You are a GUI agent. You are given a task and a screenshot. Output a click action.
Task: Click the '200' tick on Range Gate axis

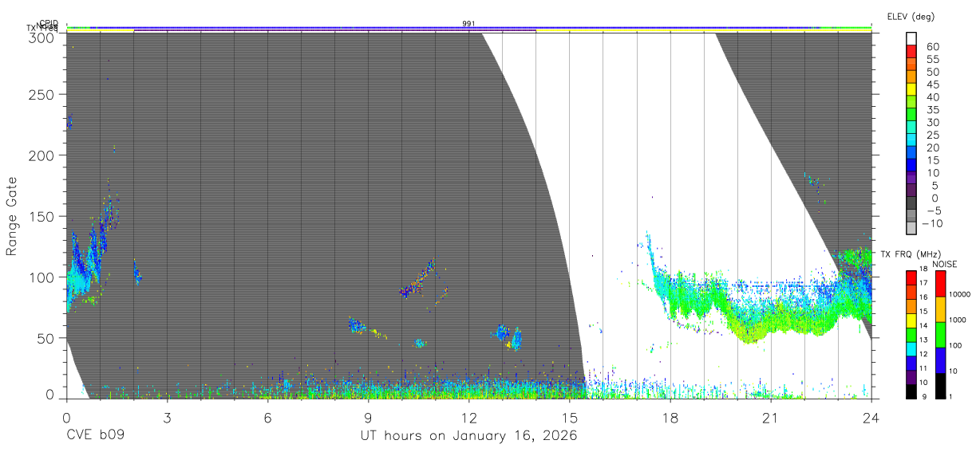(x=43, y=155)
